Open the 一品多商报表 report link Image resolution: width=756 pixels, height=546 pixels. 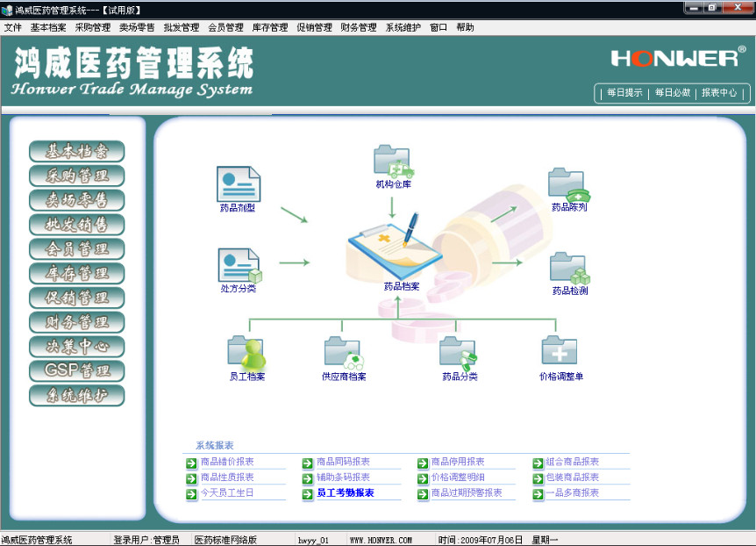click(x=573, y=493)
